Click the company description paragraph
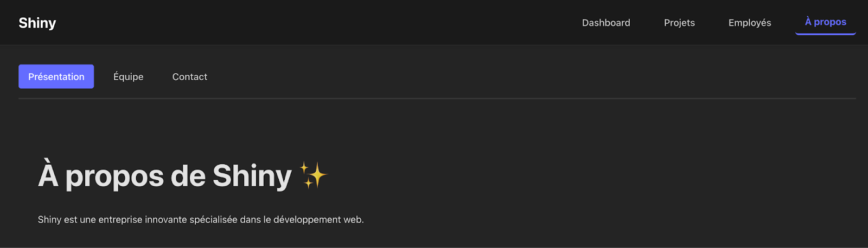 [201, 219]
